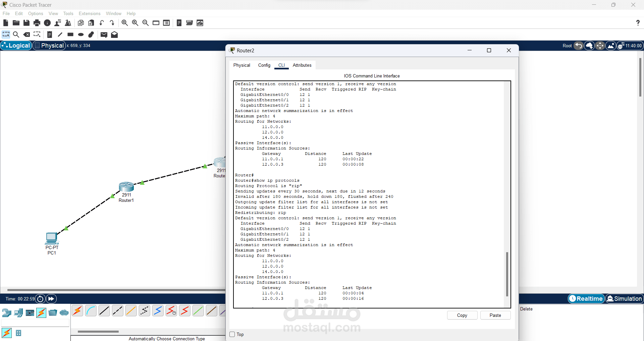Click the 11:40:00 environment time button
Viewport: 644px width, 341px height.
(630, 46)
